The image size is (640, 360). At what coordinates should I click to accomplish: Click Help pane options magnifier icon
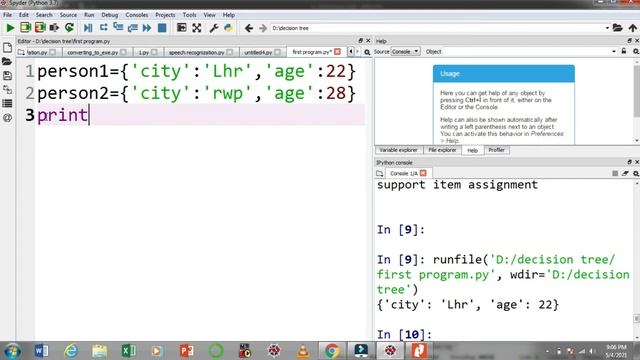point(636,51)
